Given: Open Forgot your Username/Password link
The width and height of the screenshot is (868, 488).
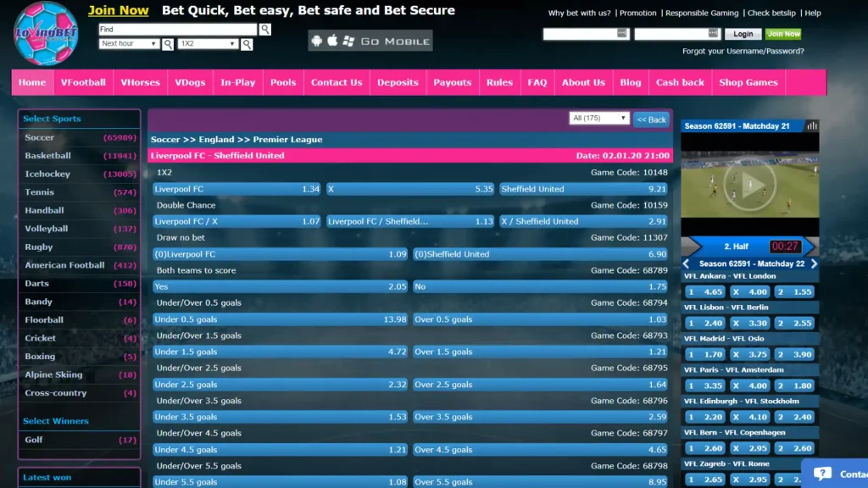Looking at the screenshot, I should click(743, 51).
